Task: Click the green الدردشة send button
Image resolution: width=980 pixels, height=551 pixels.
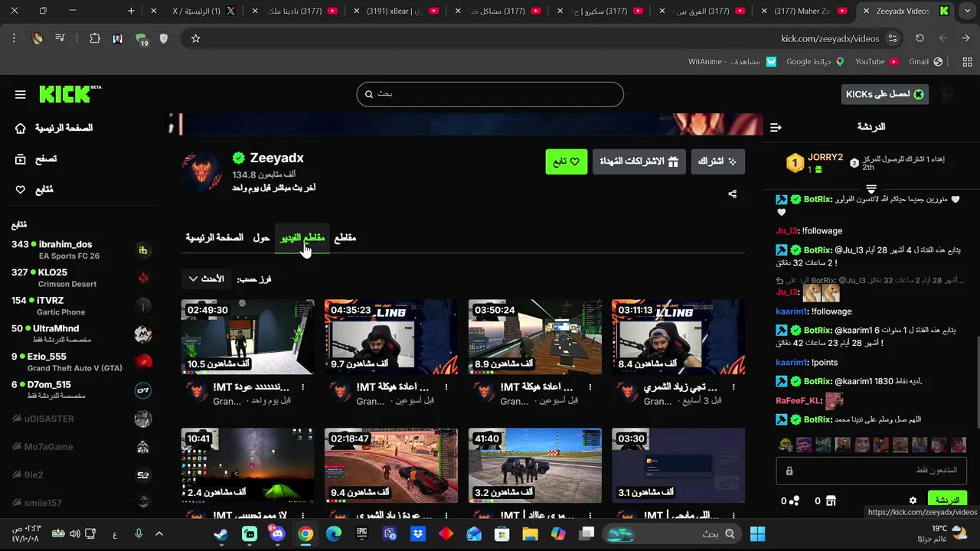Action: click(x=946, y=500)
